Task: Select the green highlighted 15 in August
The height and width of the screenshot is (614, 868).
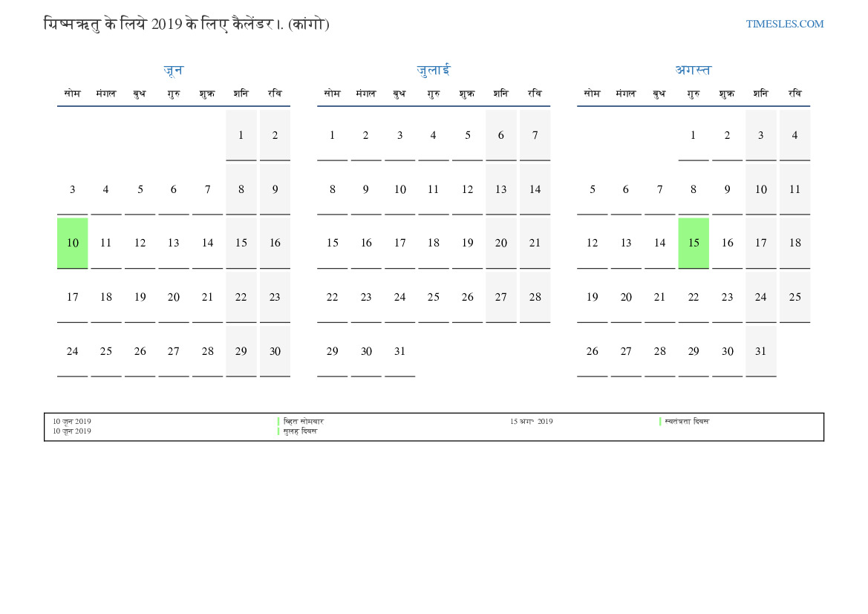Action: click(694, 243)
